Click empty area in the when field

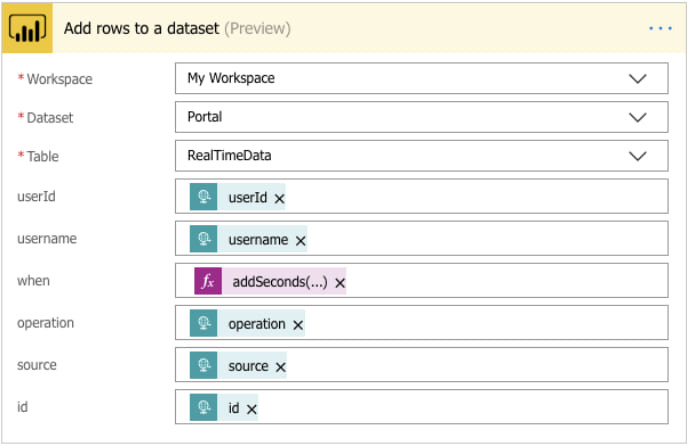pos(500,282)
